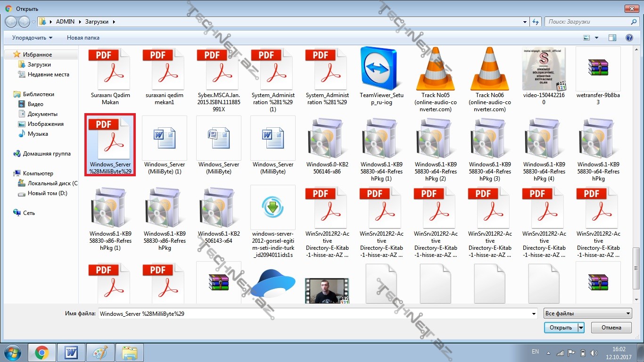This screenshot has height=362, width=644.
Task: Click Новая папка in the toolbar
Action: (x=83, y=38)
